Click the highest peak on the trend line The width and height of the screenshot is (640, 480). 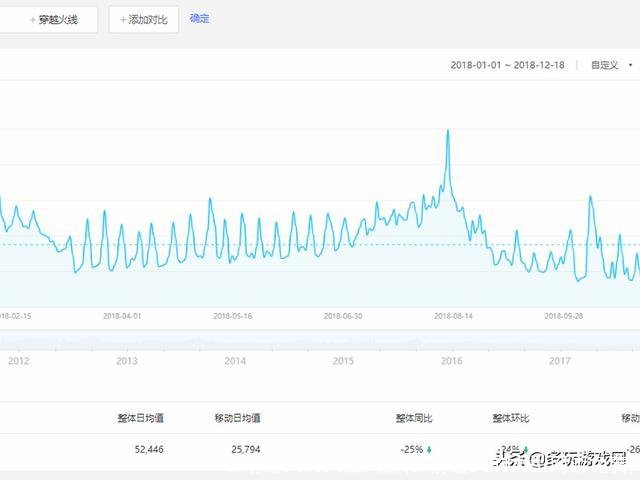447,131
